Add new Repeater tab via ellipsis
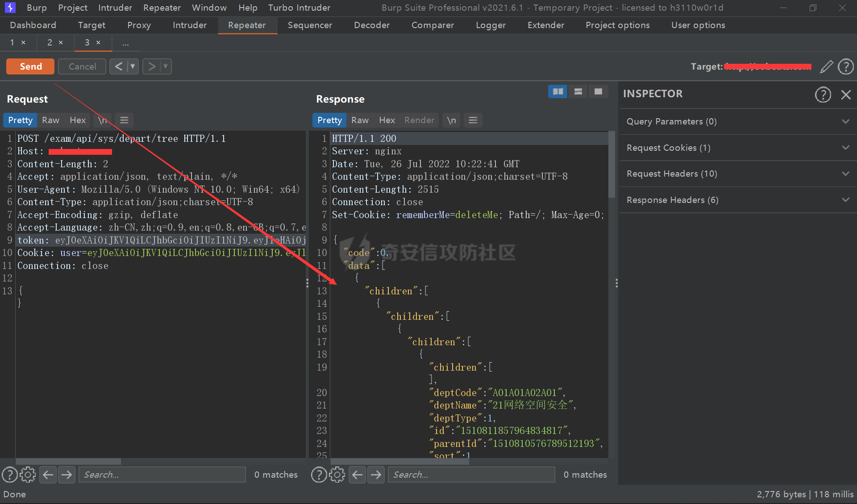 coord(125,43)
